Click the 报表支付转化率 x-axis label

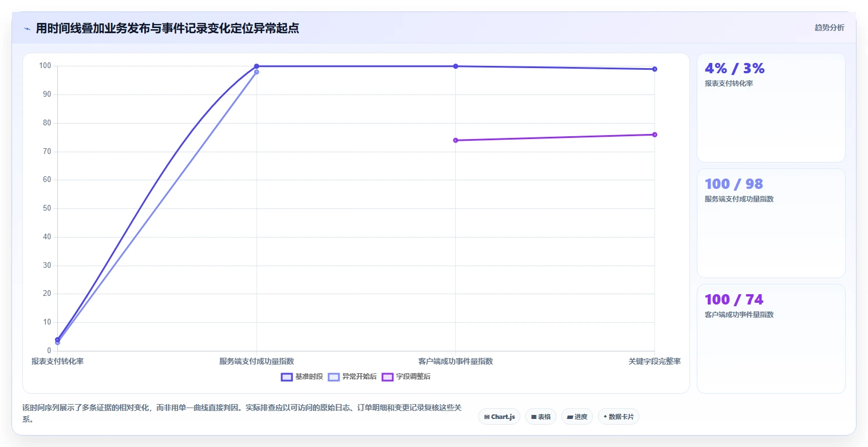(57, 361)
